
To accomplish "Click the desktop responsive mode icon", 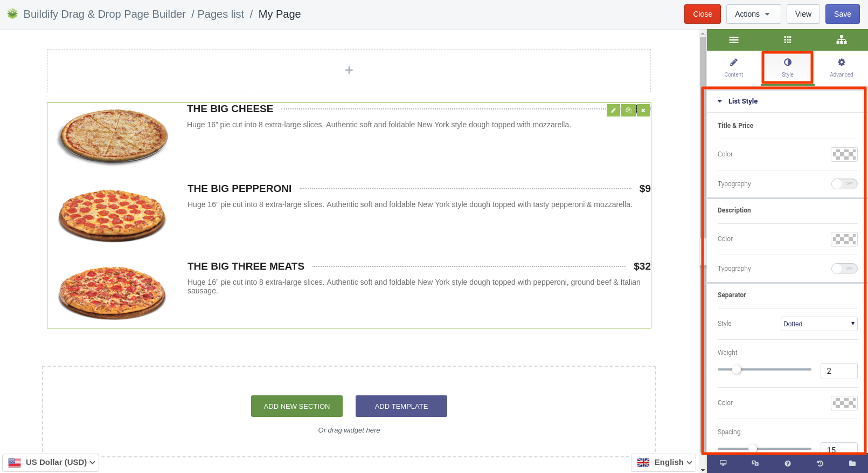I will [x=723, y=463].
